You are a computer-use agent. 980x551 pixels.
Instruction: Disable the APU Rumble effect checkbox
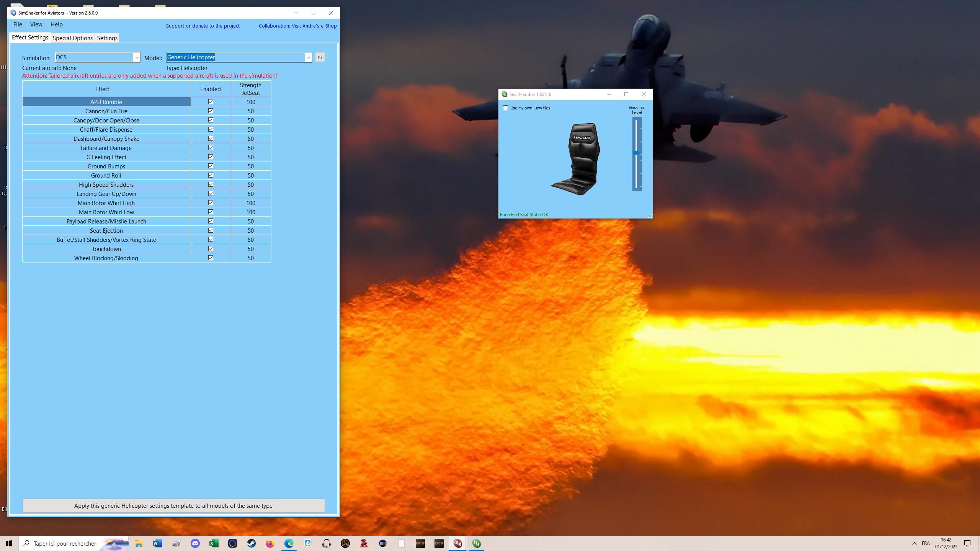211,102
